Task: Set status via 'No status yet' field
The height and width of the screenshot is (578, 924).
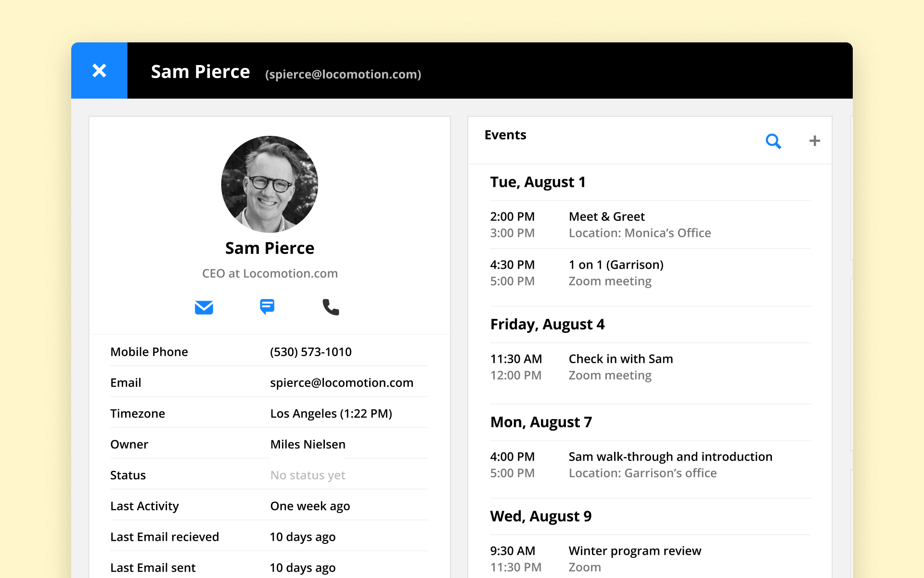Action: point(308,475)
